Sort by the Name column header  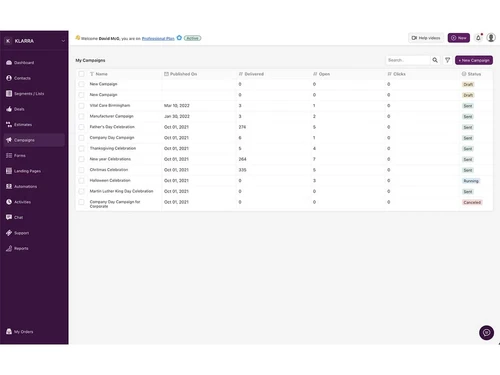pyautogui.click(x=101, y=74)
